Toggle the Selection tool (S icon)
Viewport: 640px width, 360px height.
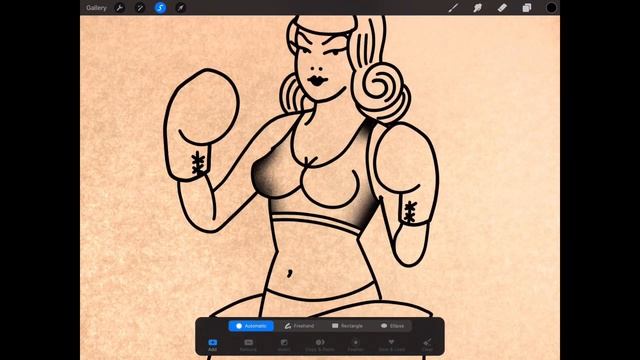pyautogui.click(x=160, y=8)
